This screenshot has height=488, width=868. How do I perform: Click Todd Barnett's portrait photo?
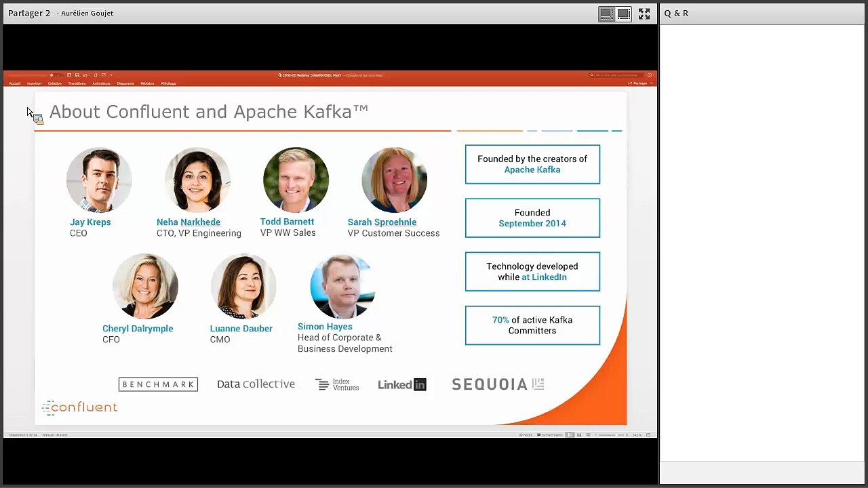pyautogui.click(x=296, y=180)
